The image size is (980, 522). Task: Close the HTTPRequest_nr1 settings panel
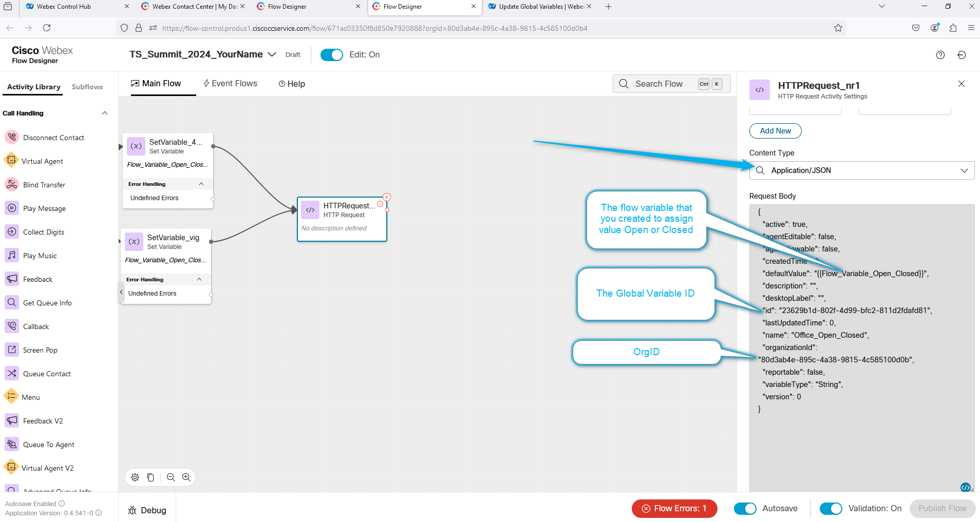[x=962, y=84]
